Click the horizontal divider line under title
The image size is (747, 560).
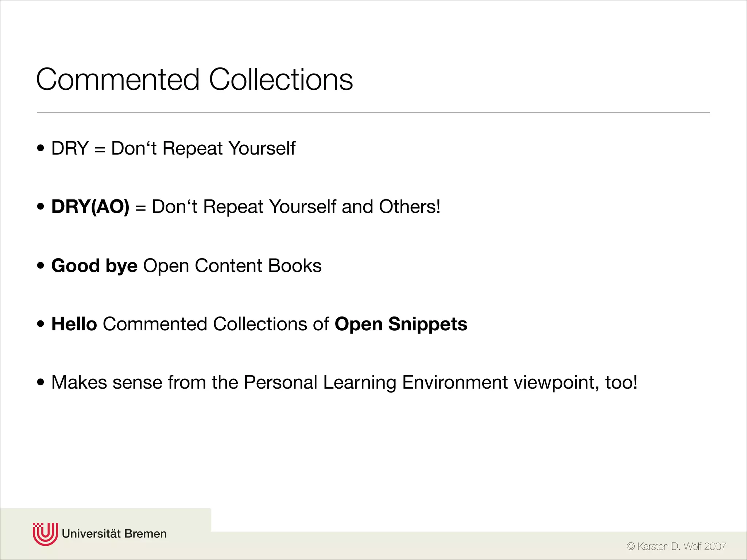click(373, 113)
